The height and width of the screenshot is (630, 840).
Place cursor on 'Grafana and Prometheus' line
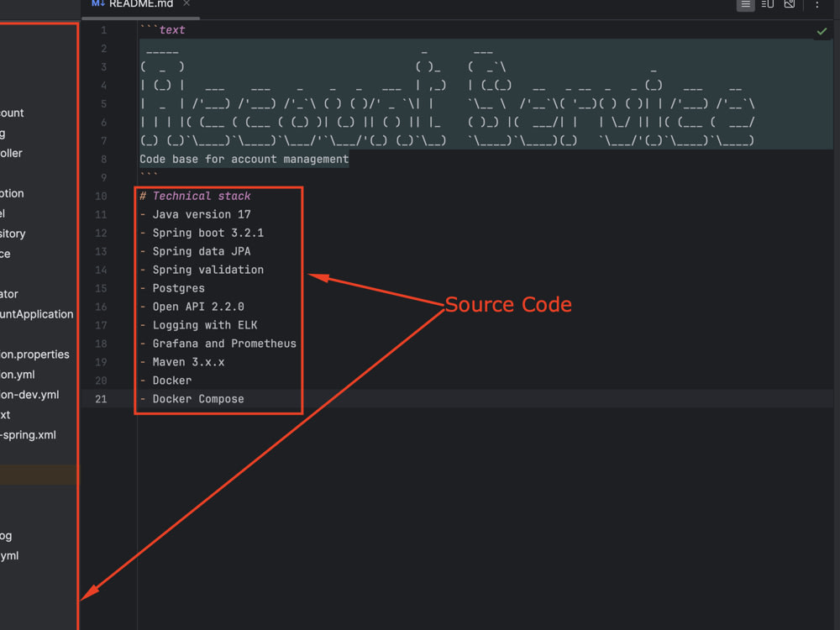224,344
